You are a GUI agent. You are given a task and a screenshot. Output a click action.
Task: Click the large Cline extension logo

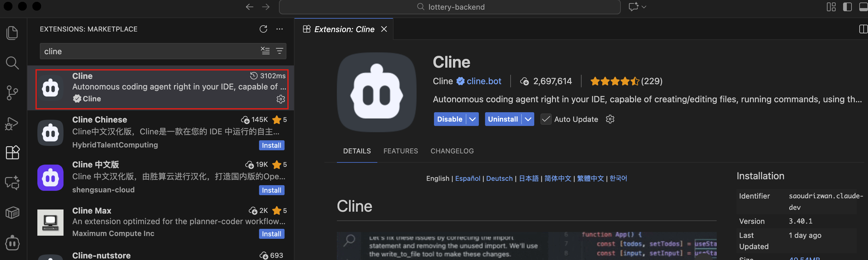click(x=377, y=92)
